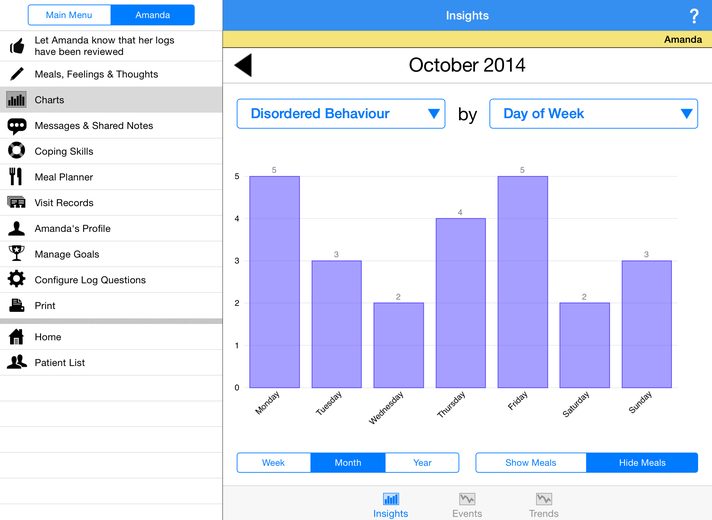The image size is (712, 520).
Task: Click the Saturday axis label
Action: [x=576, y=404]
